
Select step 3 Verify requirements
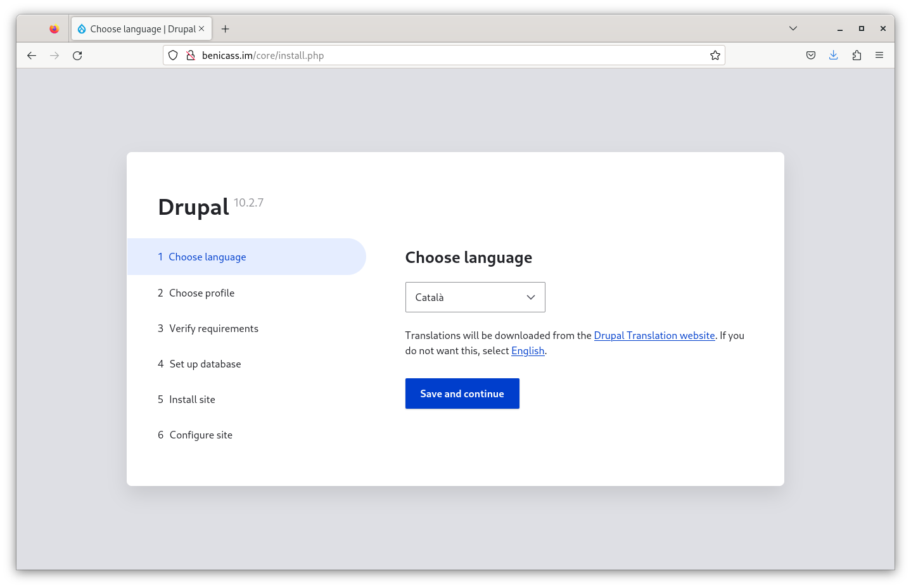tap(208, 328)
